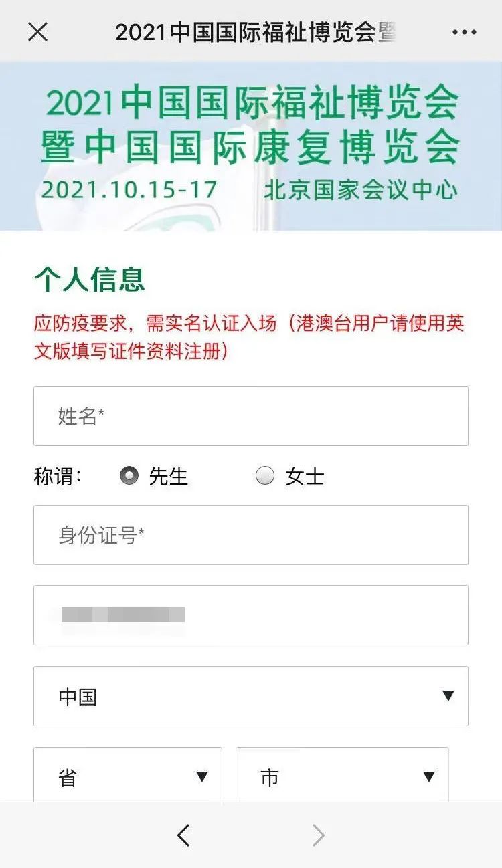
Task: Tap the page title in the top bar
Action: pyautogui.click(x=254, y=32)
